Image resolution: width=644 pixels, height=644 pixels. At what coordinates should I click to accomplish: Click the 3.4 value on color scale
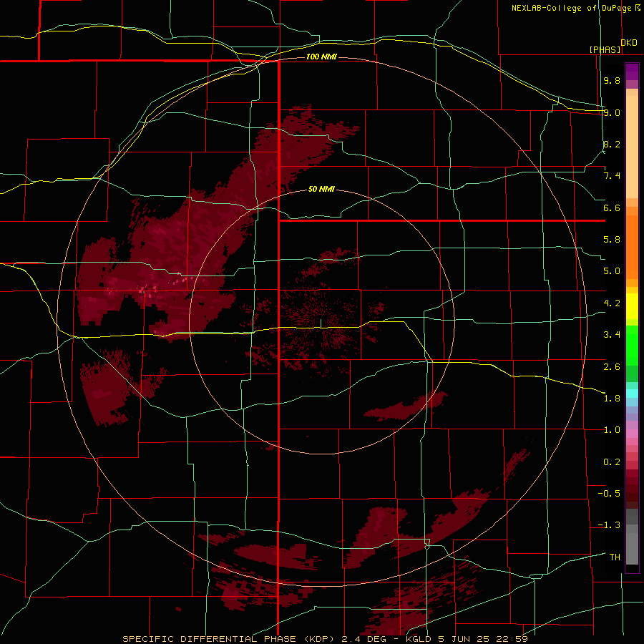612,335
